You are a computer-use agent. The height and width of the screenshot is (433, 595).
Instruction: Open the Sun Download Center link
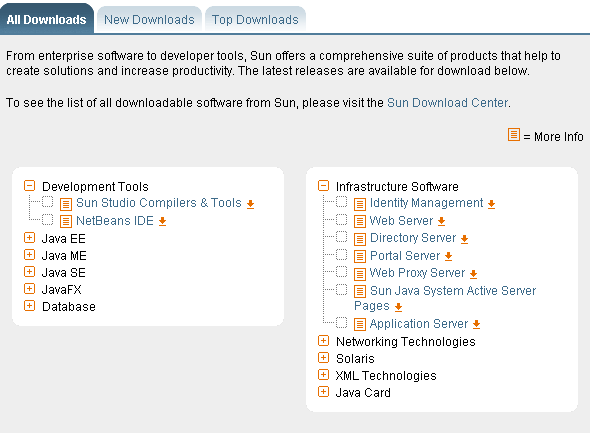point(447,103)
